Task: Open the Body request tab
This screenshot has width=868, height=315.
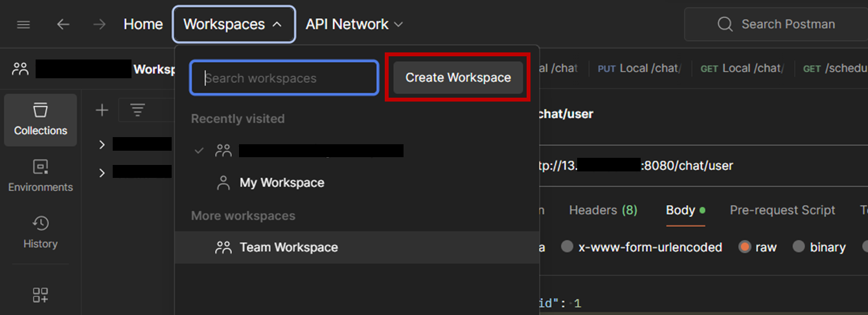Action: pyautogui.click(x=685, y=210)
